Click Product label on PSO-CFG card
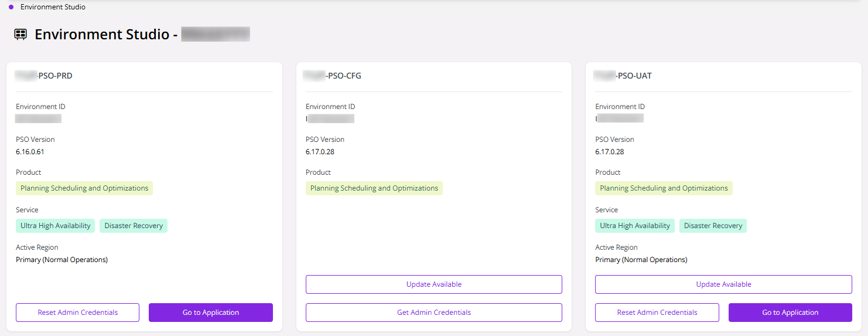Screen dimensions: 868x336 (x=318, y=172)
